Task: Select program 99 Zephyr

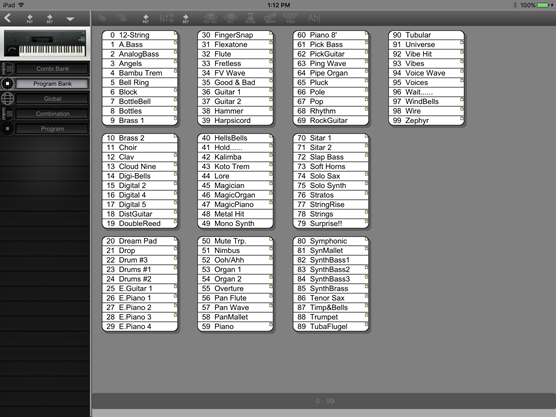Action: point(427,121)
